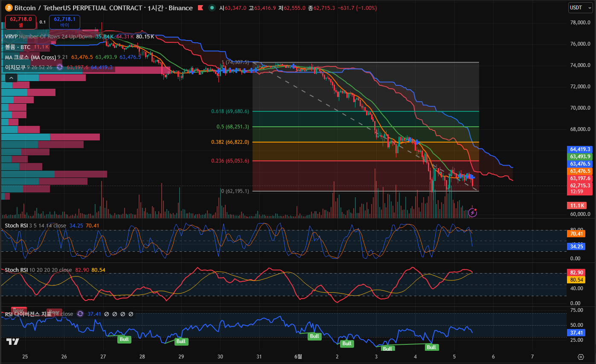The image size is (596, 364).
Task: Select the Stoch RSI 10 20 20 20 legend
Action: [x=38, y=270]
